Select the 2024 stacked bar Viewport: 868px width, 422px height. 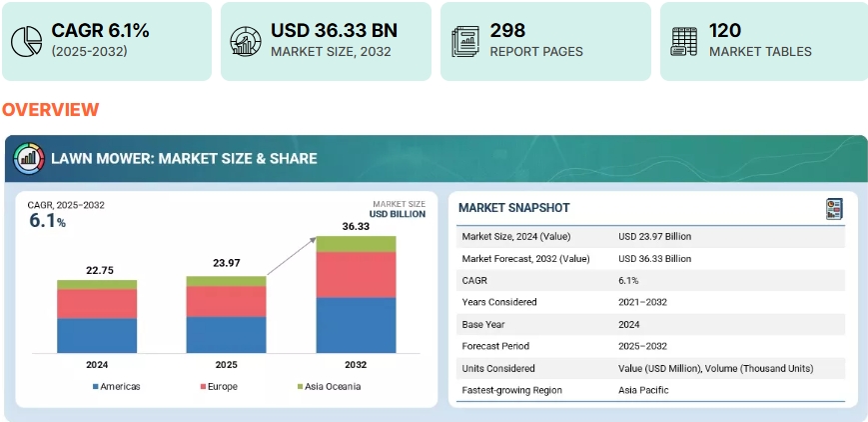[97, 320]
